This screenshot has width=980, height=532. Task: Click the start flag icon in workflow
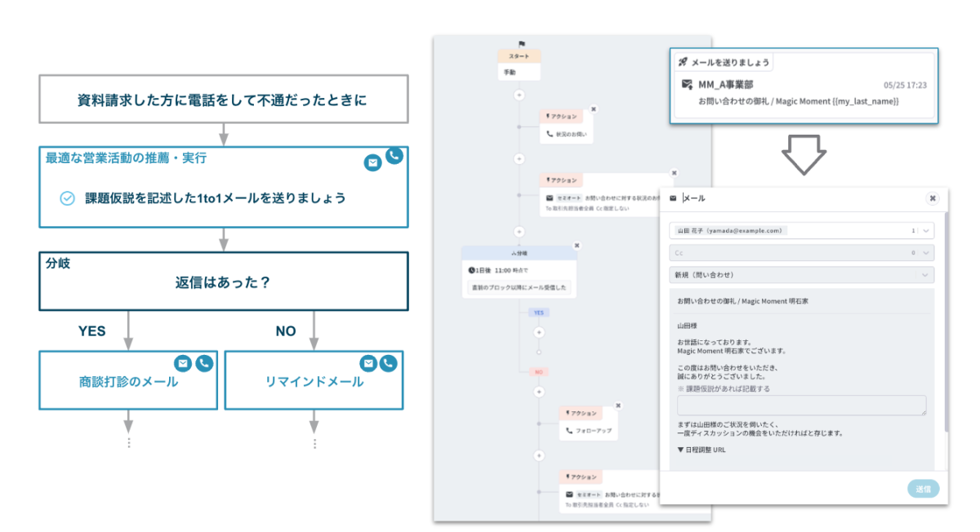click(x=521, y=43)
